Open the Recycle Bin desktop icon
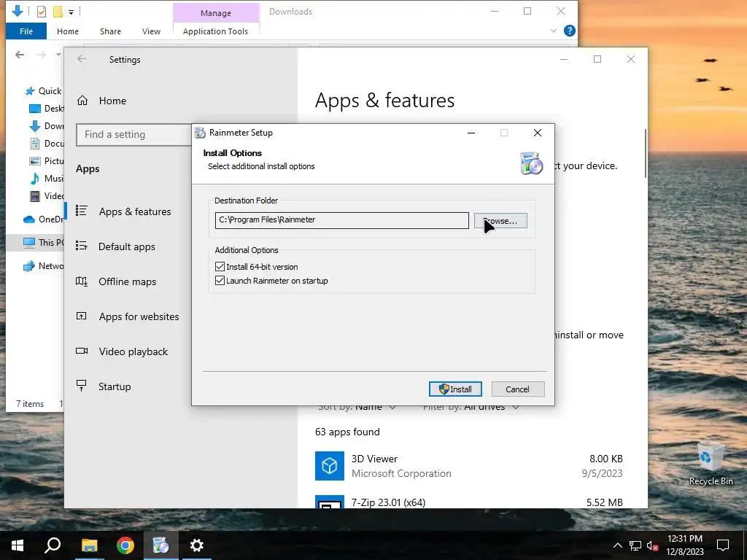747x560 pixels. coord(711,464)
